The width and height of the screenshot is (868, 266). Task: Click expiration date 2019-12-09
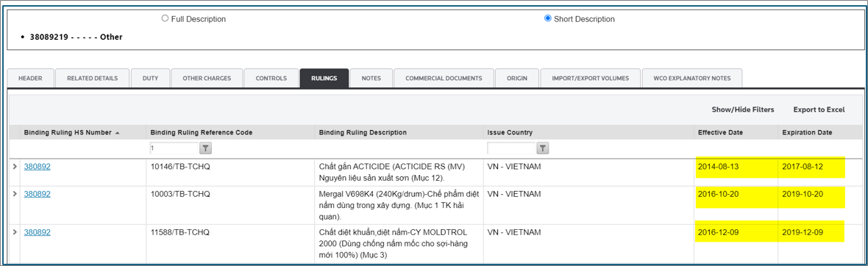(803, 233)
